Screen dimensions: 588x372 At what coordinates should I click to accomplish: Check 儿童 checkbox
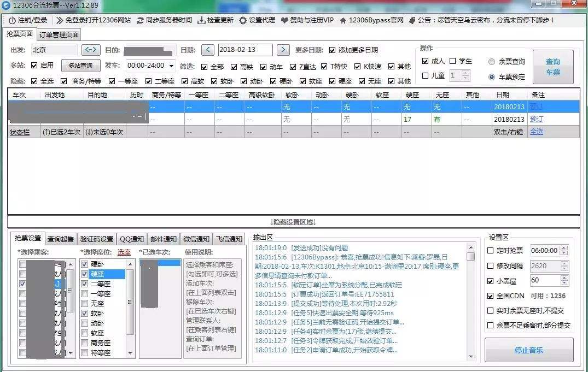pyautogui.click(x=425, y=76)
